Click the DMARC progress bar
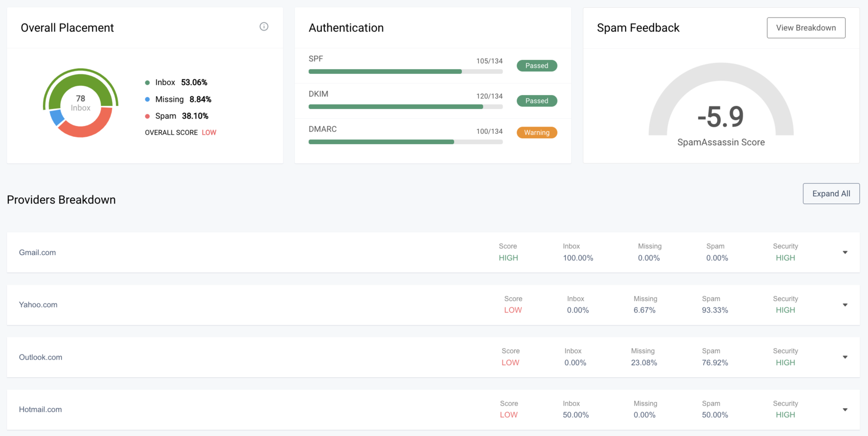Screen dimensions: 868x436 point(405,142)
